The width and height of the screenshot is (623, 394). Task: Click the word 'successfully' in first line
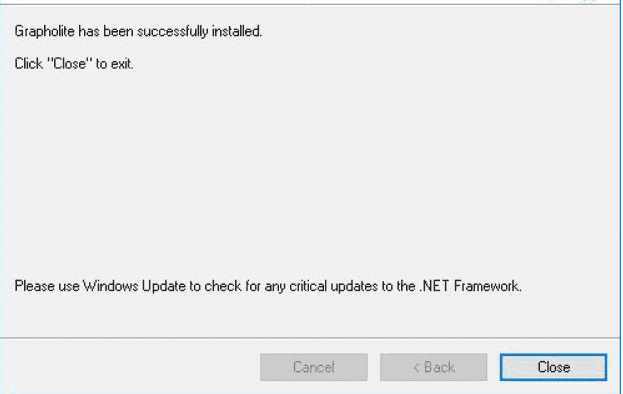[x=172, y=31]
